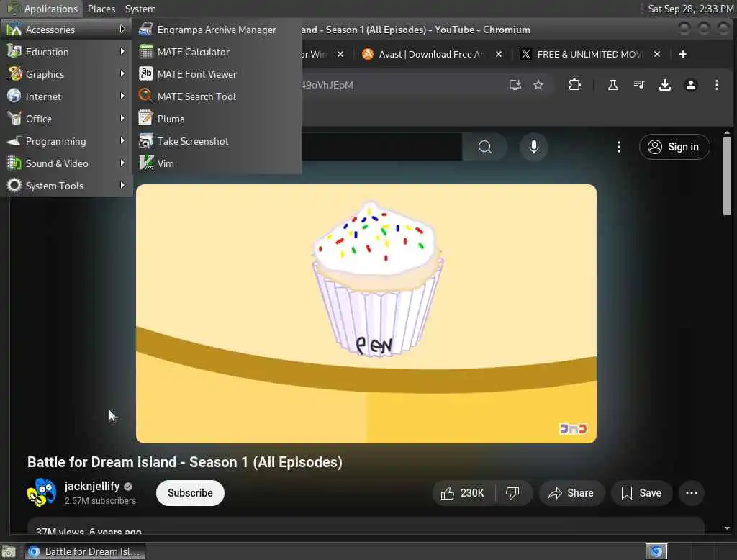Show desktop icon in bottom panel
The width and height of the screenshot is (737, 560).
(x=9, y=551)
